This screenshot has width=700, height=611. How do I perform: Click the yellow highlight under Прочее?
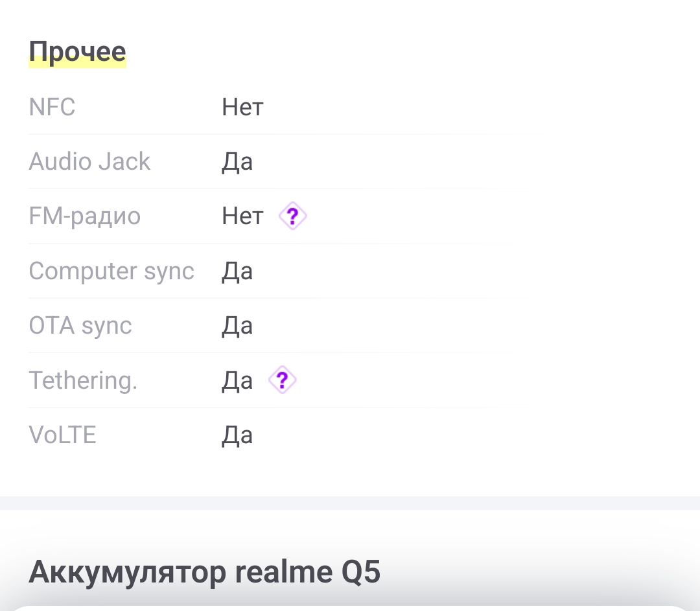tap(77, 63)
